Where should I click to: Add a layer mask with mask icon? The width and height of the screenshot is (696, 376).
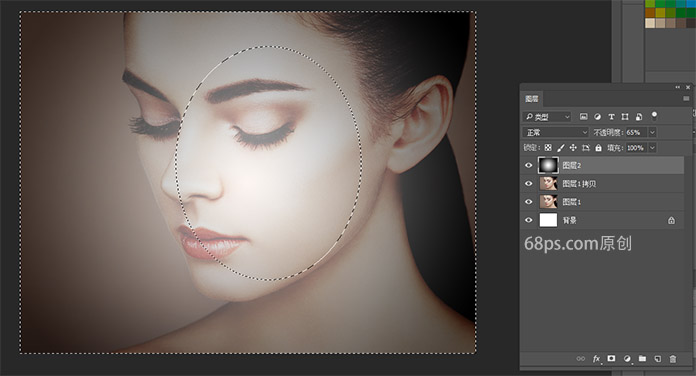point(611,358)
